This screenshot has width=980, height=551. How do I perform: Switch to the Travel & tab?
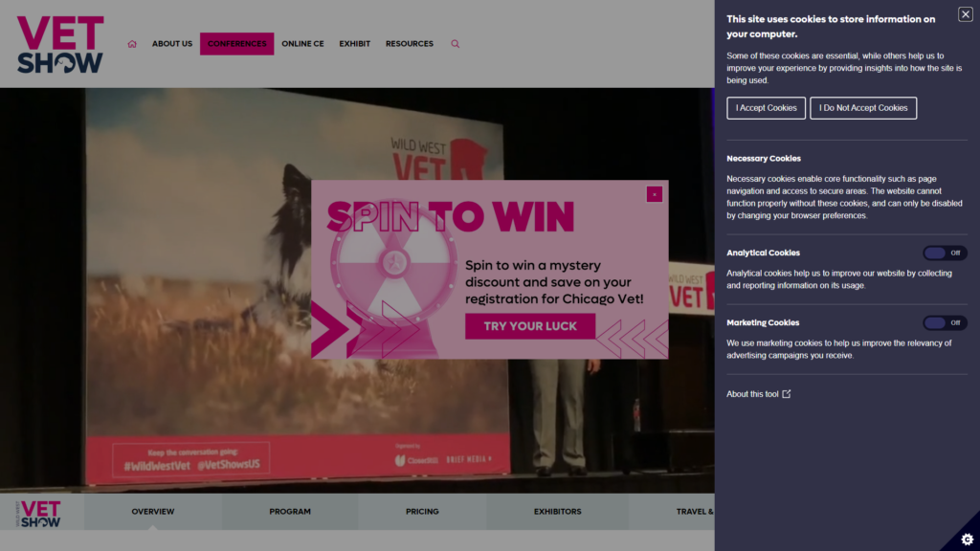click(x=672, y=512)
